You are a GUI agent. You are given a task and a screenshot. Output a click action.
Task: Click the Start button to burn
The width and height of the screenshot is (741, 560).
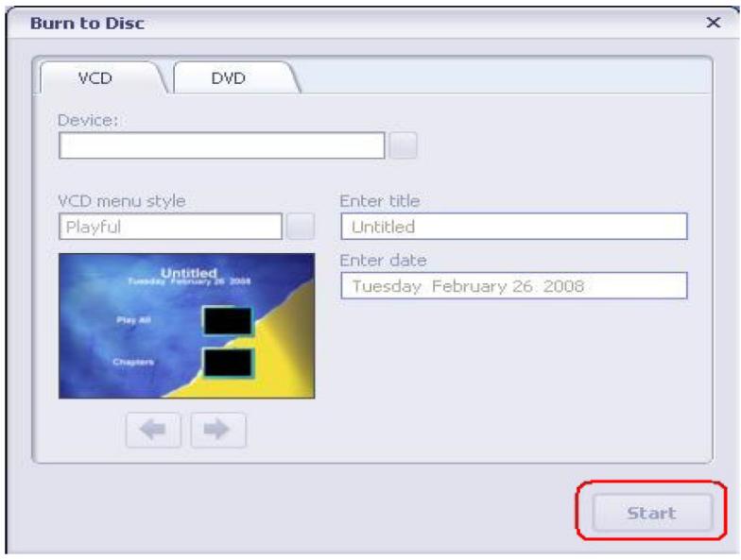point(652,512)
